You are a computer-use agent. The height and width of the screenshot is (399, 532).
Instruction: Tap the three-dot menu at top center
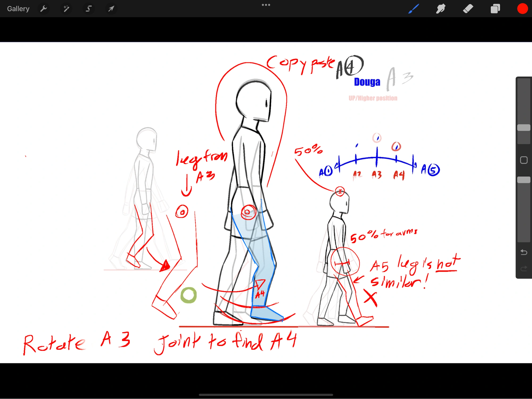coord(266,5)
